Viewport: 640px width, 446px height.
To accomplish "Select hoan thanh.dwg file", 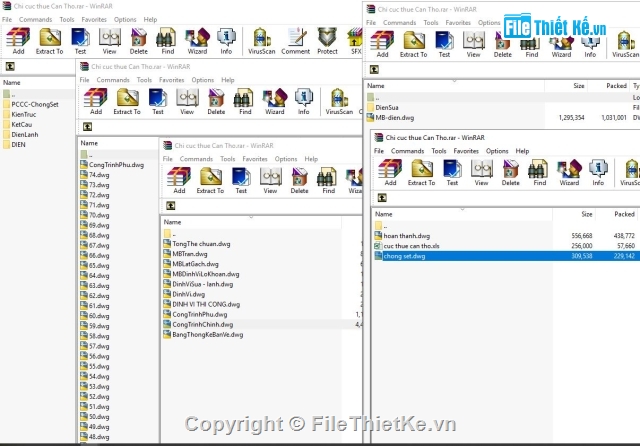I will 402,236.
